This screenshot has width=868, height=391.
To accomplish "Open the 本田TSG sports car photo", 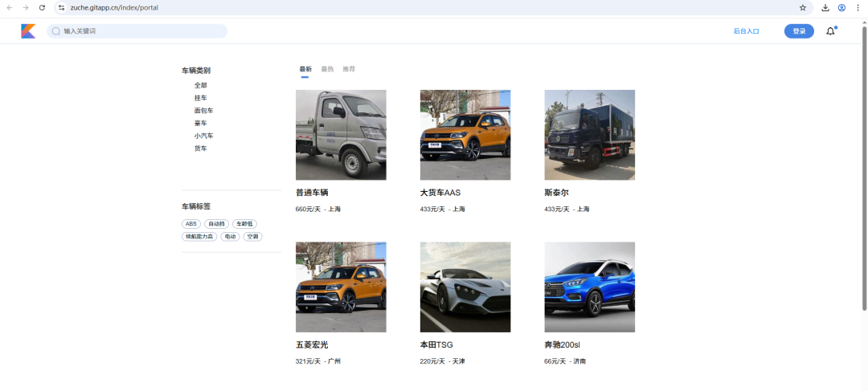I will coord(465,287).
